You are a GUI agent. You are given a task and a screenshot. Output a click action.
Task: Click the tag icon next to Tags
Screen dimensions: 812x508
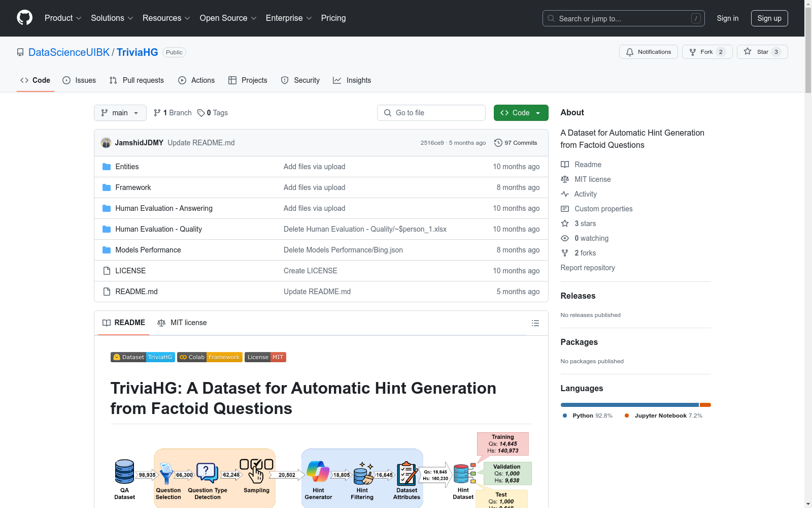201,113
